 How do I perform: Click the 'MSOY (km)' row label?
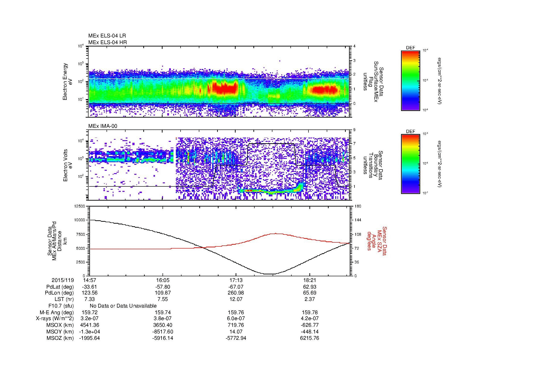60,332
